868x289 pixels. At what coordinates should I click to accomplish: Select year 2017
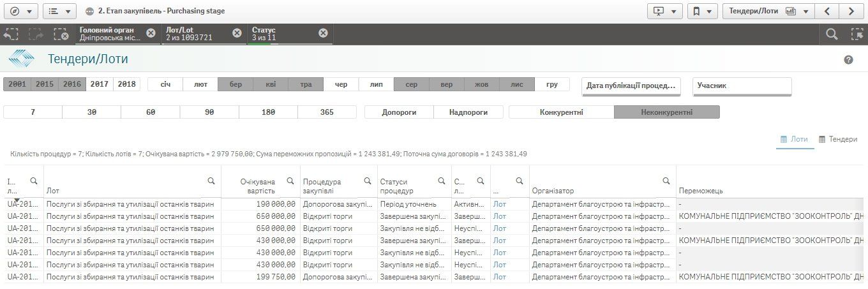coord(100,84)
